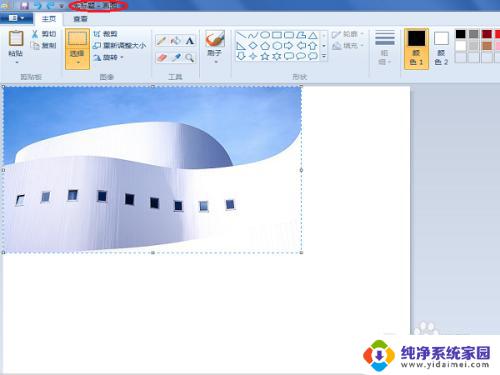Select the Down arrow shape
500x375 pixels.
pos(241,56)
